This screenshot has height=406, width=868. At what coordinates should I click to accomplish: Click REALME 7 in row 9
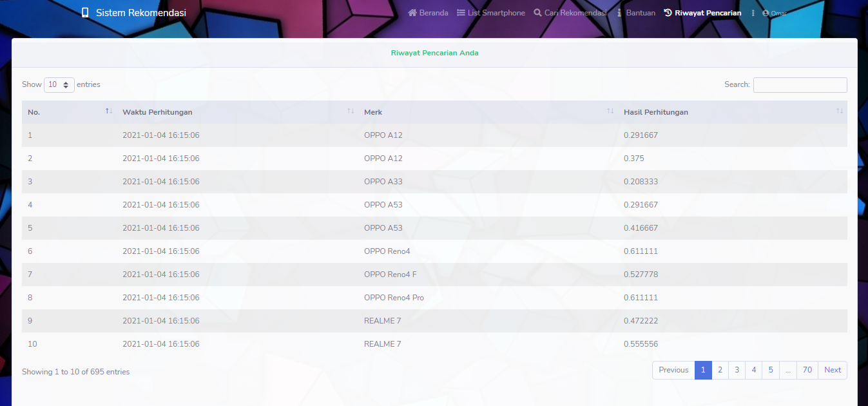(x=382, y=321)
